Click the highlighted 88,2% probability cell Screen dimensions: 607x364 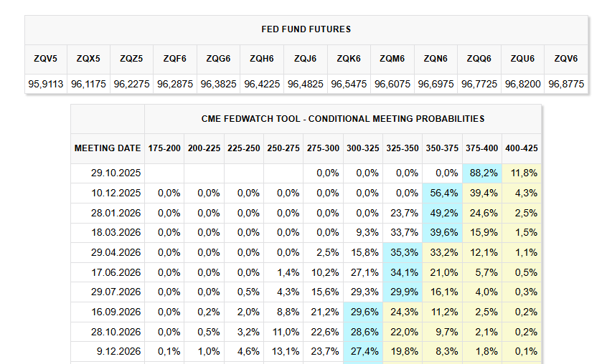point(482,173)
